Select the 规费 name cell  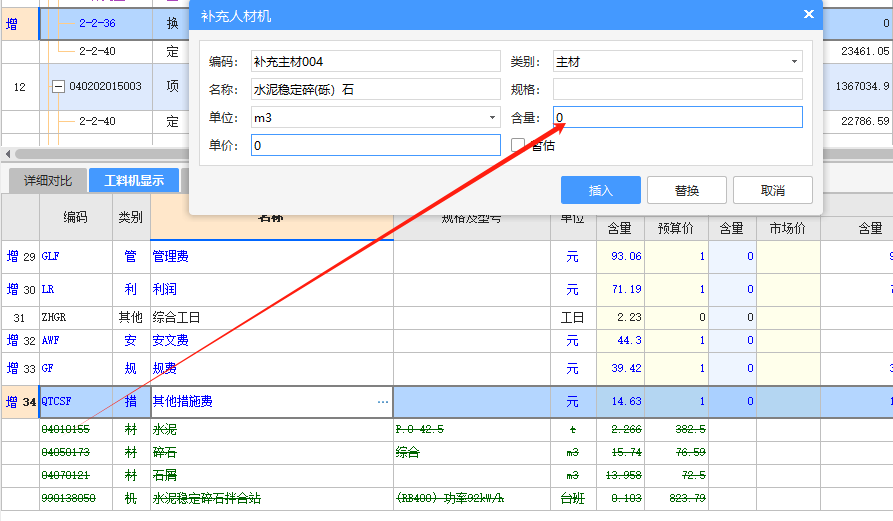(x=272, y=368)
